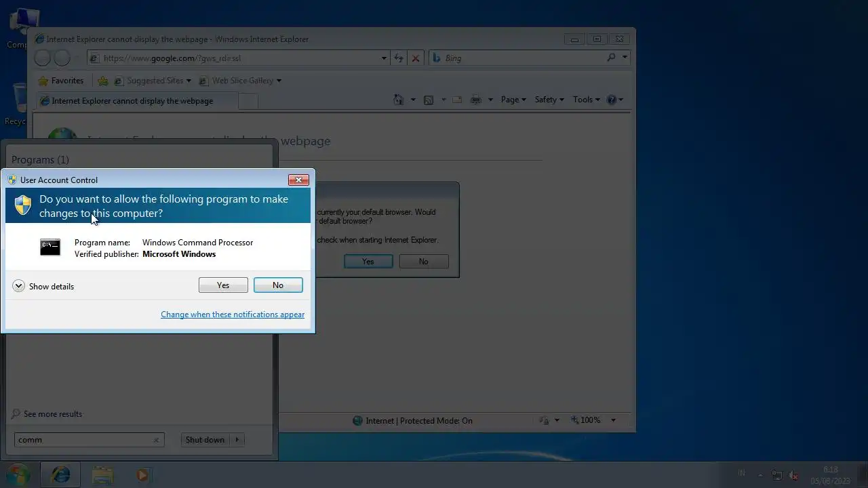Open the address bar dropdown arrow

(x=384, y=58)
